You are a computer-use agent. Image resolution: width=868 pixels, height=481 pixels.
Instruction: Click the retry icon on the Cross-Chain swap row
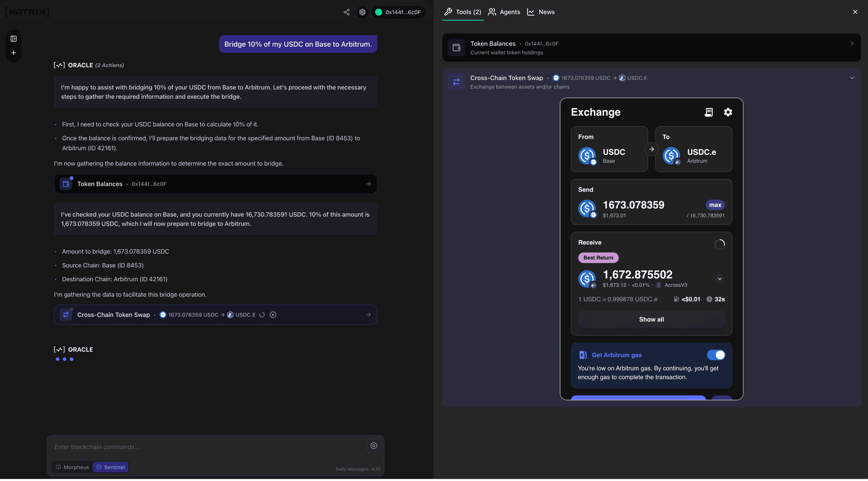262,315
